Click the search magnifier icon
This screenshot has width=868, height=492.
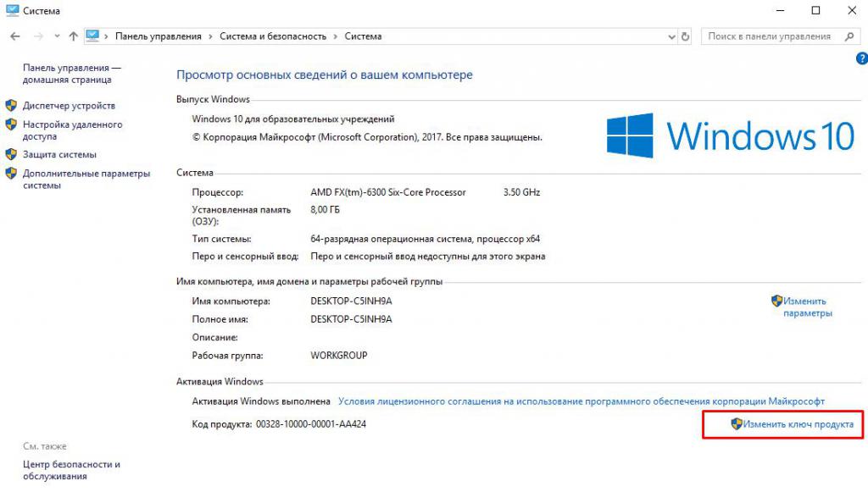click(849, 36)
